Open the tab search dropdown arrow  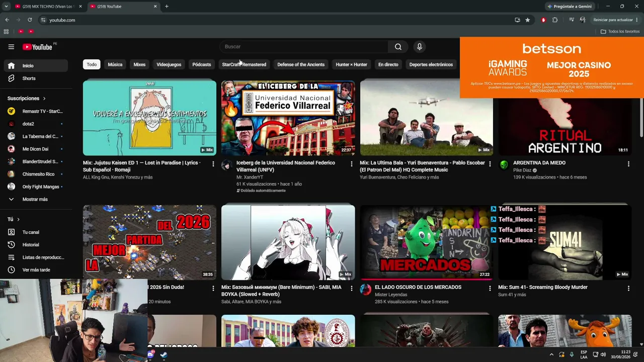(6, 7)
